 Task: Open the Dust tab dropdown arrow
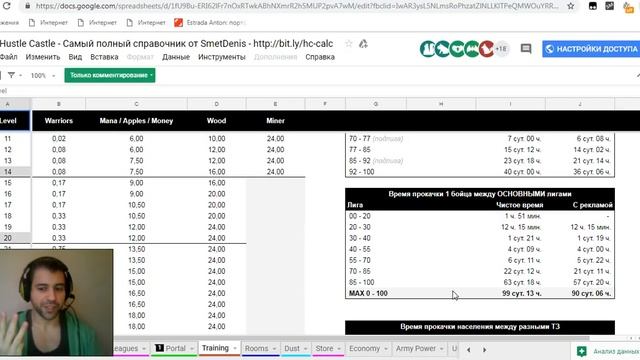(x=305, y=349)
